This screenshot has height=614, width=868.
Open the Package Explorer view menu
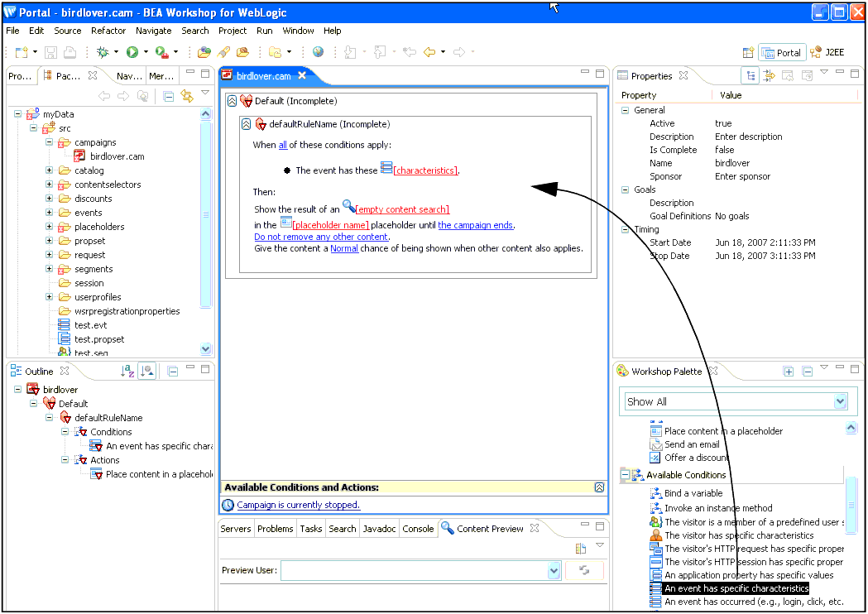(x=205, y=93)
